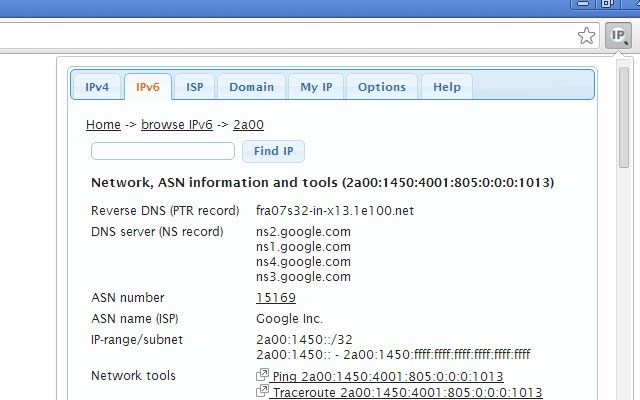
Task: Open the ISP tab
Action: tap(195, 87)
